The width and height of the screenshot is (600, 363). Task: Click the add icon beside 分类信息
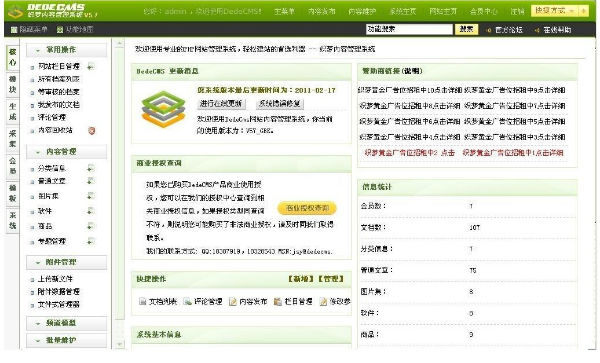click(x=91, y=168)
